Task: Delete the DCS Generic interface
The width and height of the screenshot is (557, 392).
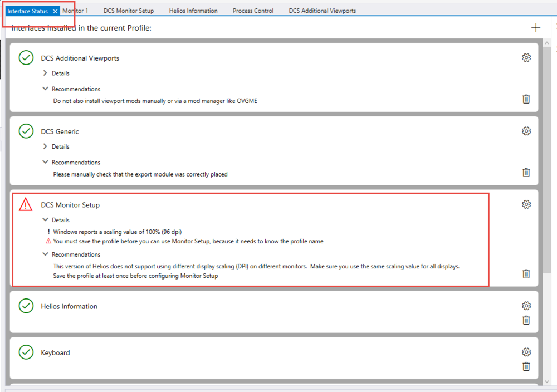Action: tap(526, 173)
